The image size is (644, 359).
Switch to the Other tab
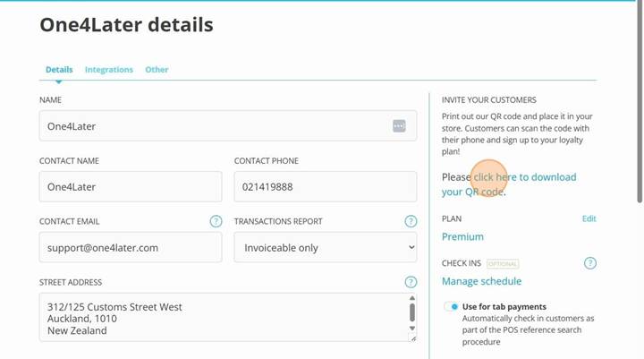(157, 70)
